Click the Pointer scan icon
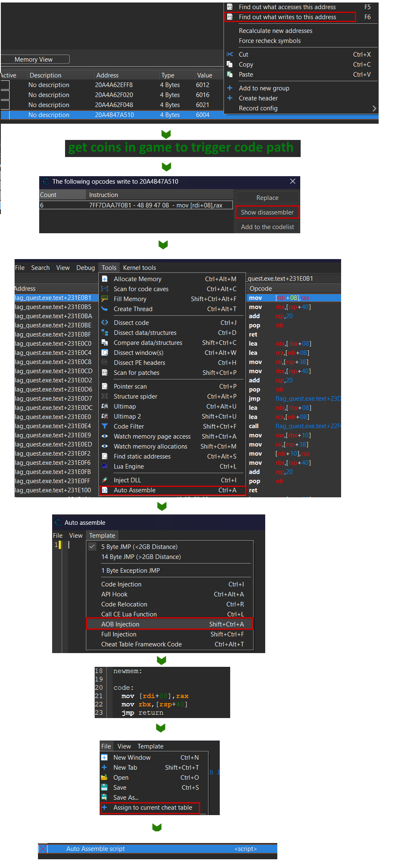 (105, 387)
